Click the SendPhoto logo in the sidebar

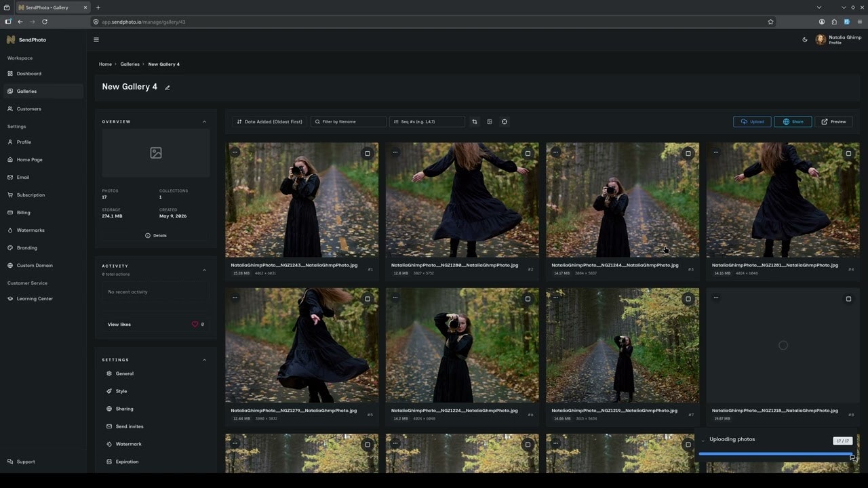point(26,40)
